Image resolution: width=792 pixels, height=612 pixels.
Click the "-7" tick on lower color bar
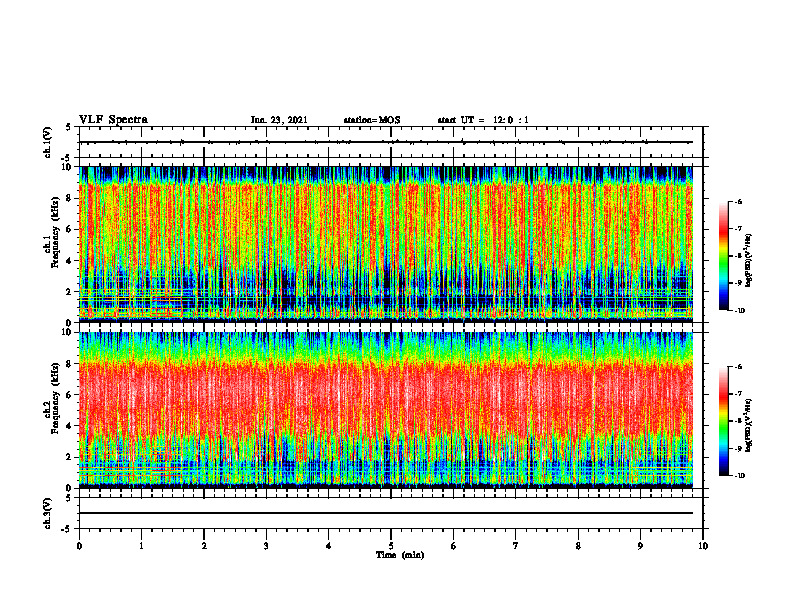pos(738,394)
